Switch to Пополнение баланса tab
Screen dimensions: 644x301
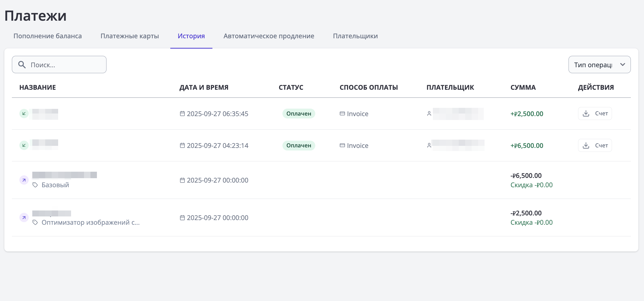click(48, 36)
